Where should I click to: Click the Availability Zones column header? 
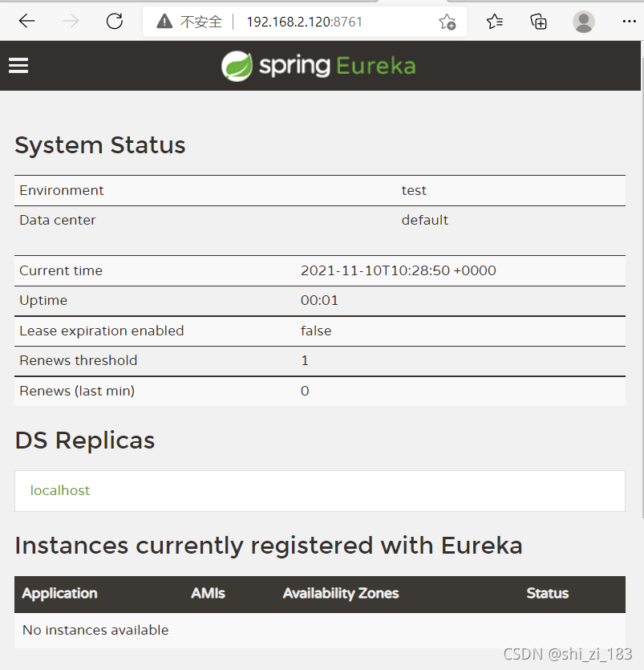pos(340,593)
